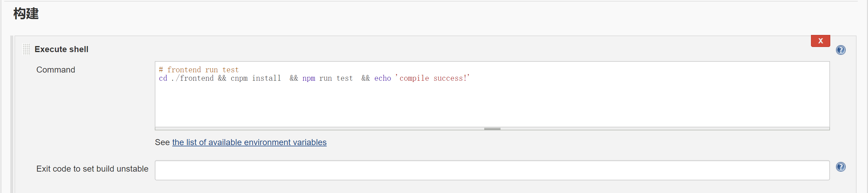Delete the Execute shell step with red X
Image resolution: width=868 pixels, height=193 pixels.
coord(820,41)
